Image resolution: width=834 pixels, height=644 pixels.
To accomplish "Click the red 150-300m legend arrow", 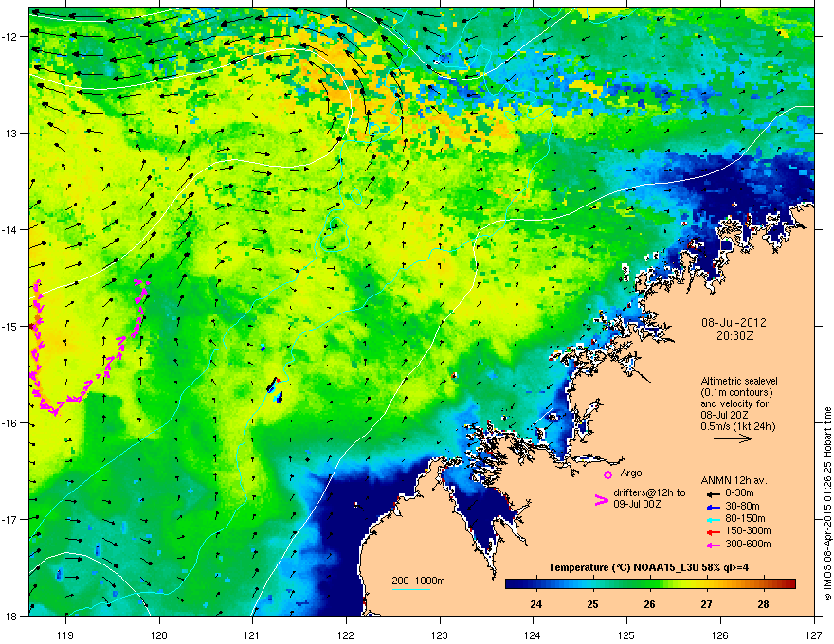I will tap(712, 532).
